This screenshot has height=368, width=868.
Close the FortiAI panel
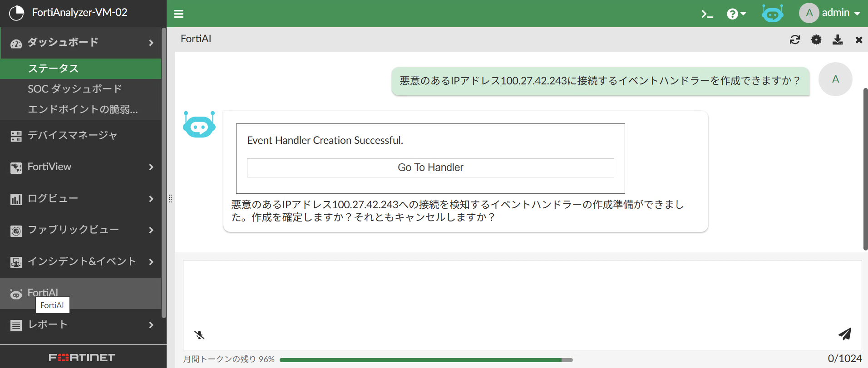pos(858,40)
